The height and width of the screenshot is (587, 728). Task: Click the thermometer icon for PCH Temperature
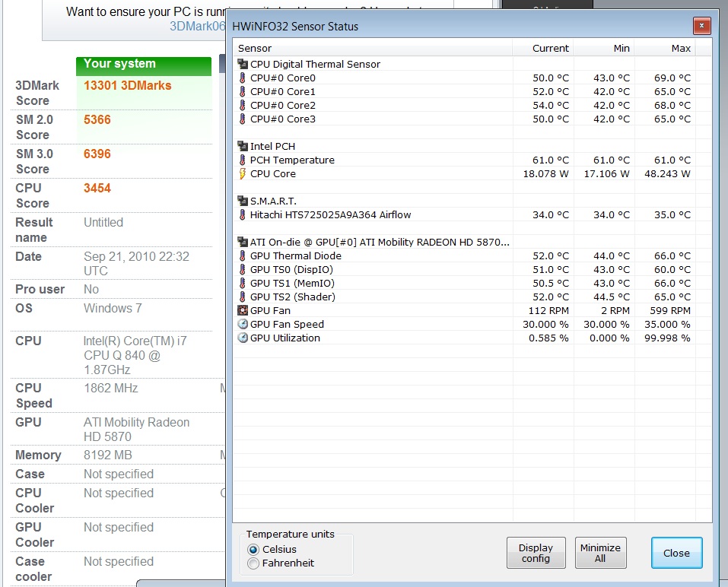point(243,160)
